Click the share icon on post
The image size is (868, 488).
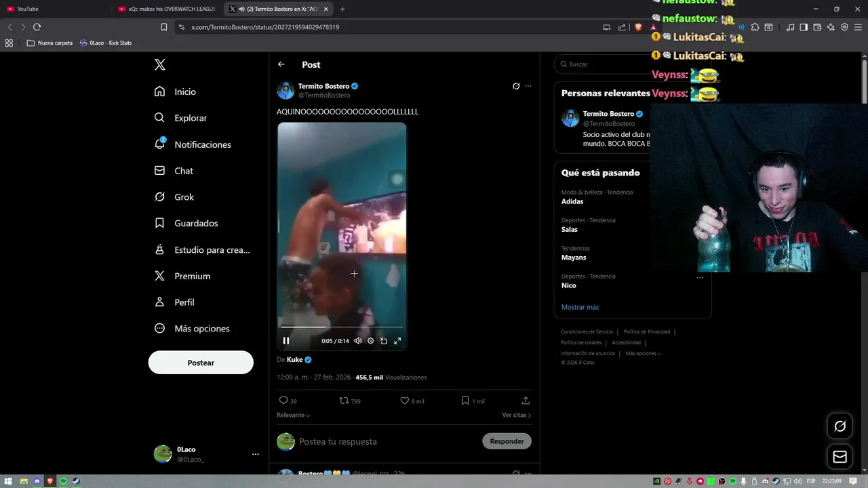(526, 401)
